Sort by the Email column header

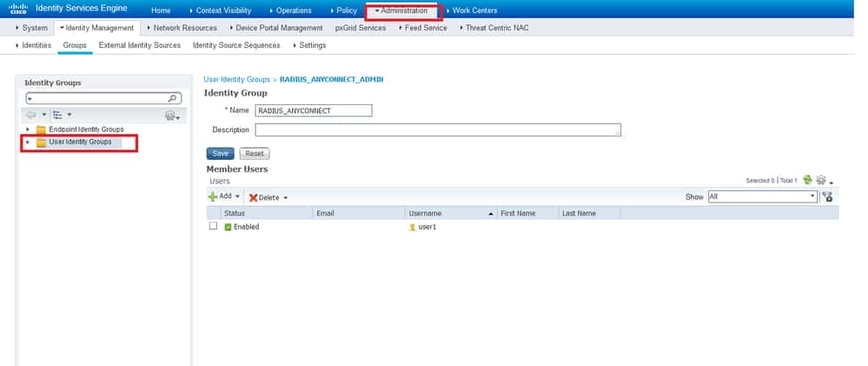tap(359, 213)
